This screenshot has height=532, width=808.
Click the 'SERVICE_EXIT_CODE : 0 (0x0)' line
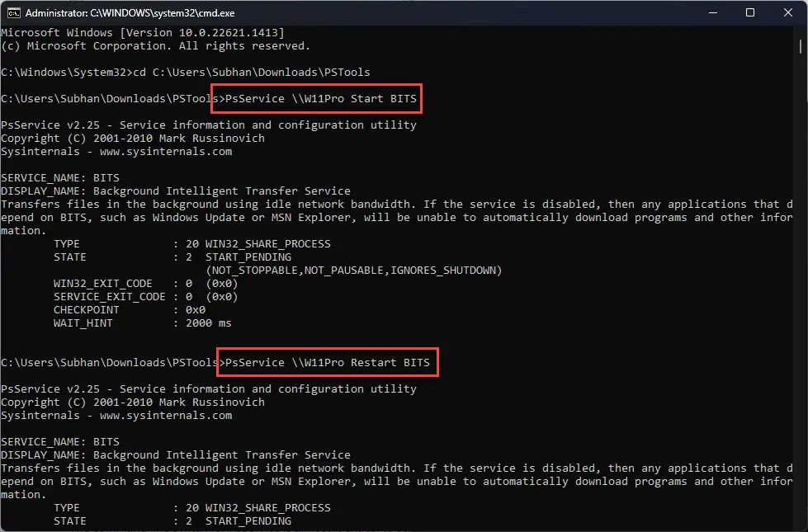point(146,297)
